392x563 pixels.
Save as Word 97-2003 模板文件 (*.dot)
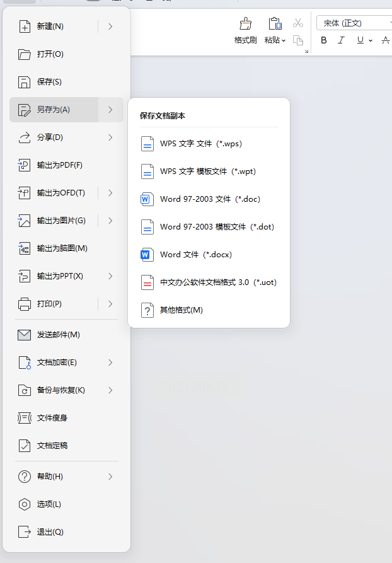pyautogui.click(x=209, y=227)
